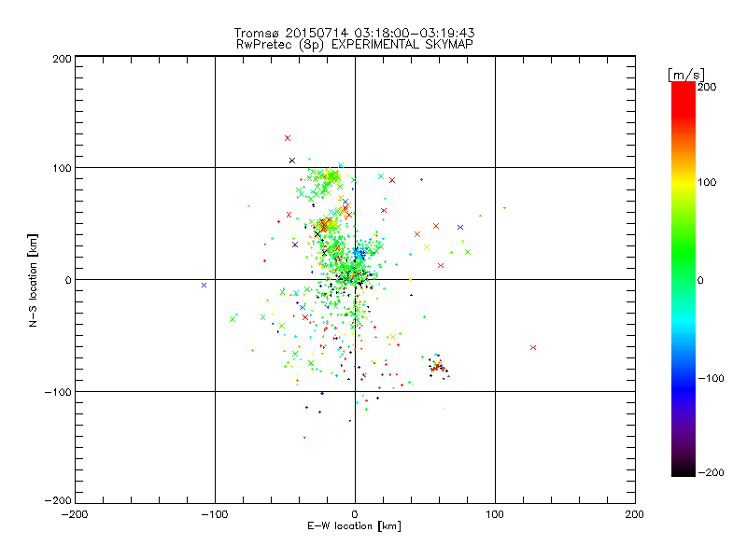Click the blue X marker at far west
This screenshot has width=747, height=560.
point(204,286)
